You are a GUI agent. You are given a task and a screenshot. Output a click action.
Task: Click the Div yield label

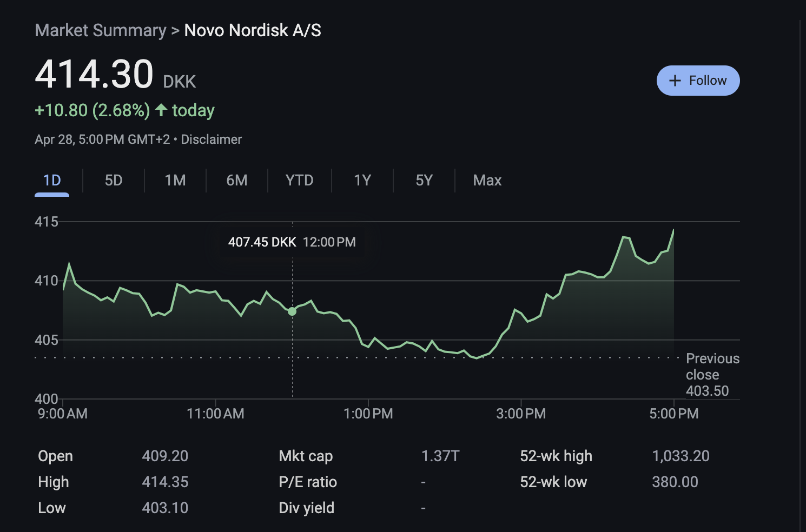tap(306, 508)
